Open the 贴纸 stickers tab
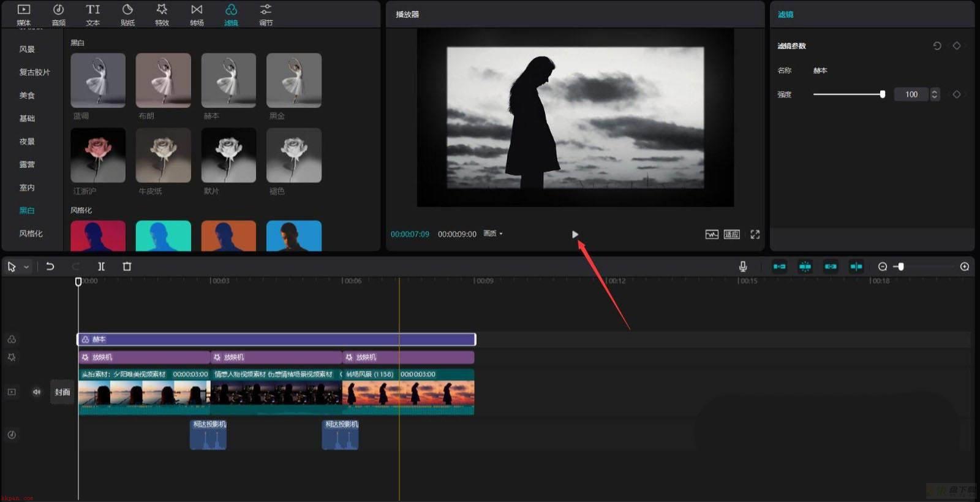The width and height of the screenshot is (980, 502). tap(127, 15)
